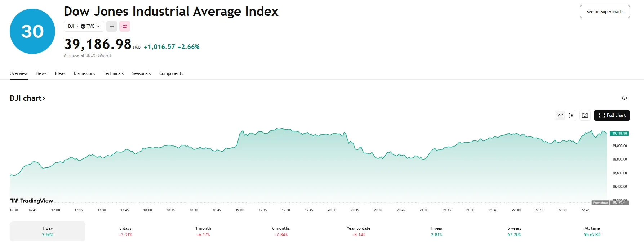Open the embed code widget icon
Viewport: 644px width, 251px height.
point(625,98)
